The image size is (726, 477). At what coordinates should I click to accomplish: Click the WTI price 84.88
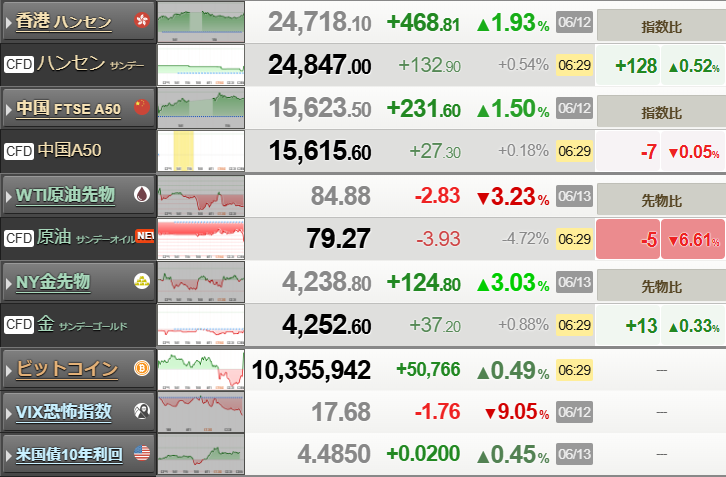(x=340, y=195)
